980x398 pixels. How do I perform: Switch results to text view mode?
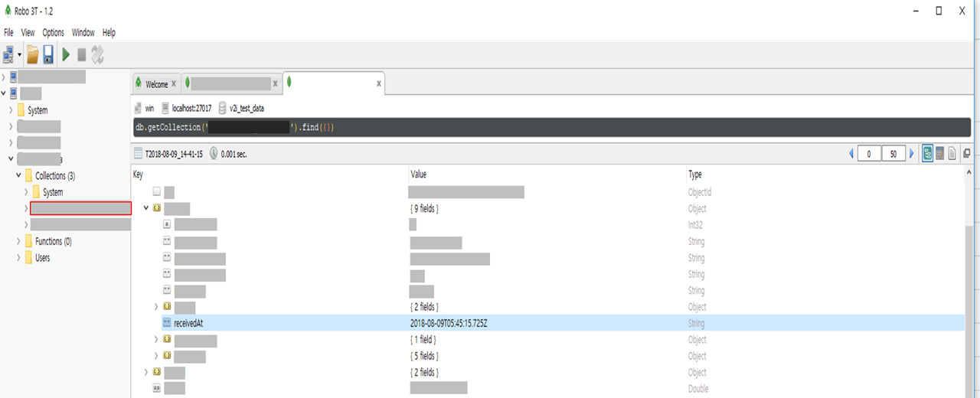(x=952, y=154)
